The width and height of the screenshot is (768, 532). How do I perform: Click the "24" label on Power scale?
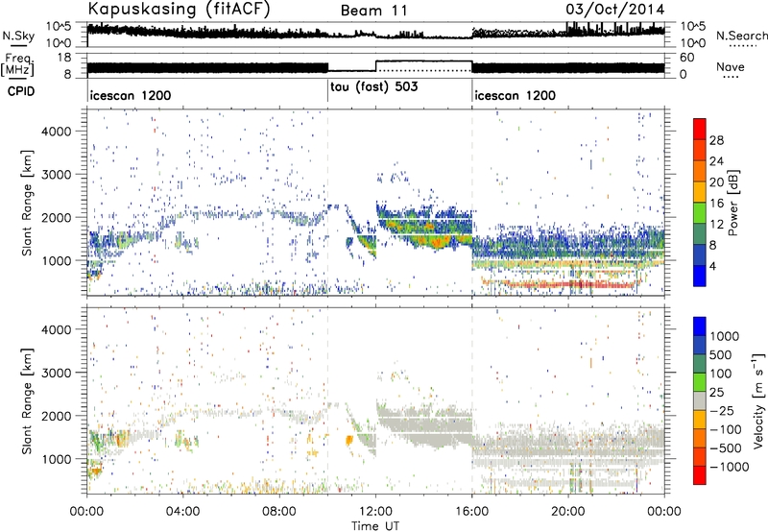pos(716,161)
